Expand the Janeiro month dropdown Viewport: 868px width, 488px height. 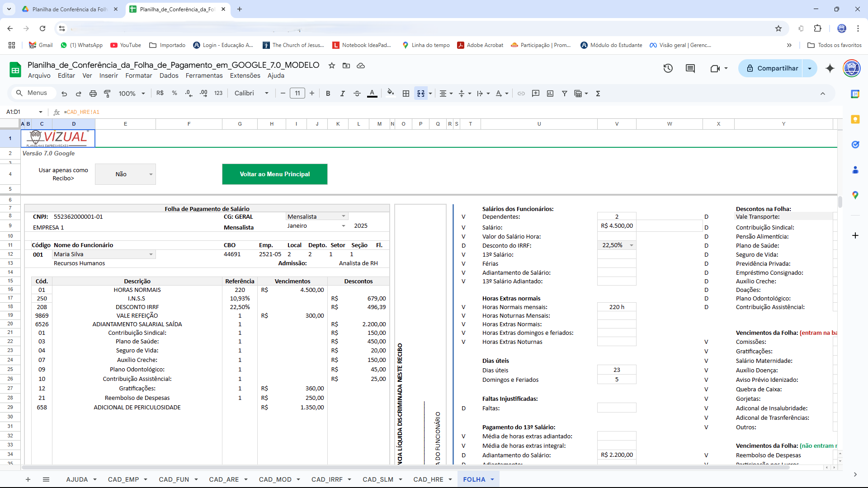click(x=343, y=226)
